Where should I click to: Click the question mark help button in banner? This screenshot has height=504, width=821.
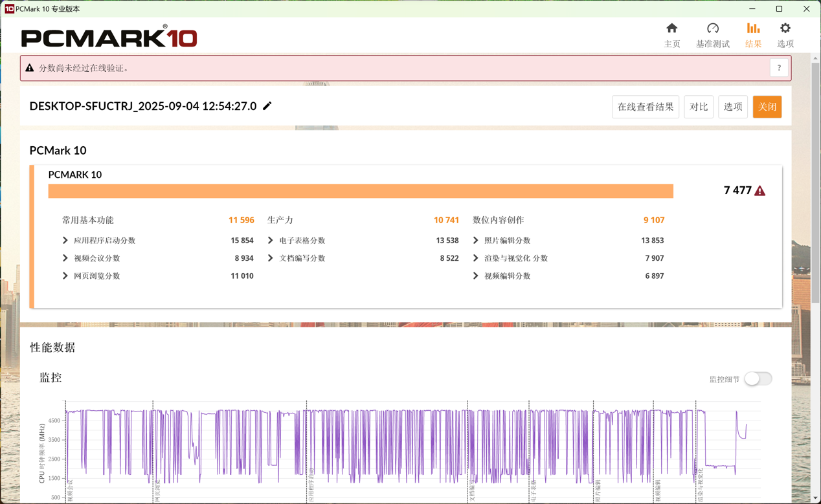(779, 68)
